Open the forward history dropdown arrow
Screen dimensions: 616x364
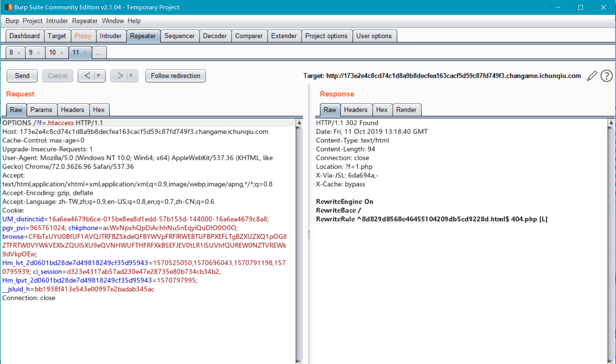pos(132,76)
